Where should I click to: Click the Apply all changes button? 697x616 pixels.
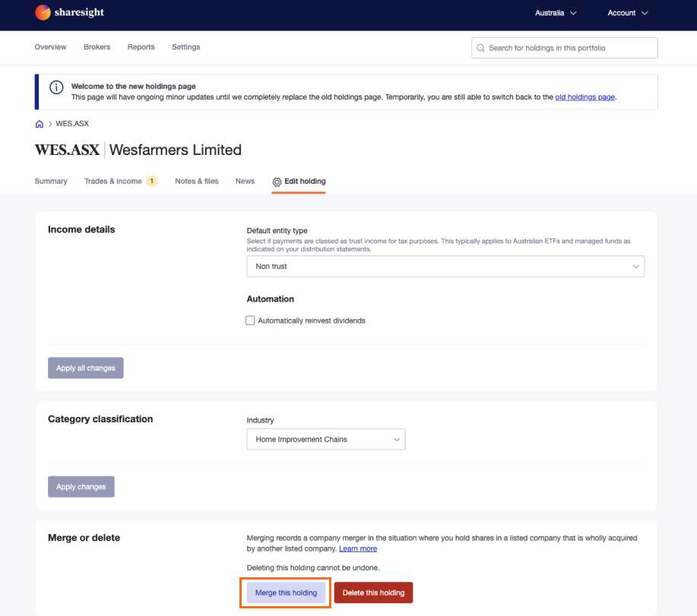click(86, 368)
